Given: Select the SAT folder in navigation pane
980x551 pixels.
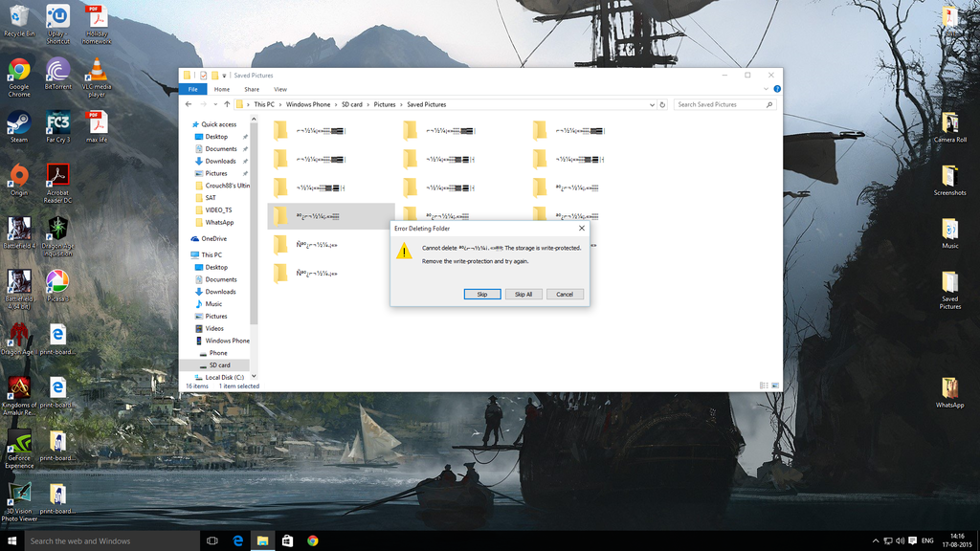Looking at the screenshot, I should (x=206, y=198).
